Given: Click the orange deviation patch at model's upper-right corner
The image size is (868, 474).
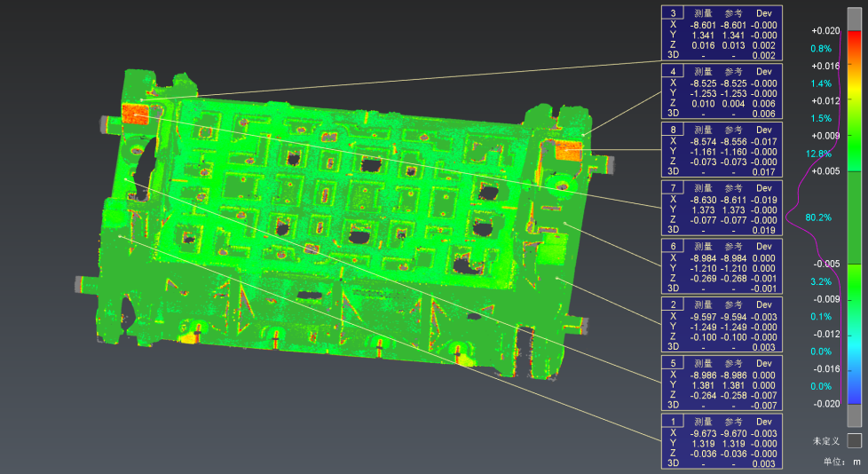Looking at the screenshot, I should pyautogui.click(x=569, y=151).
